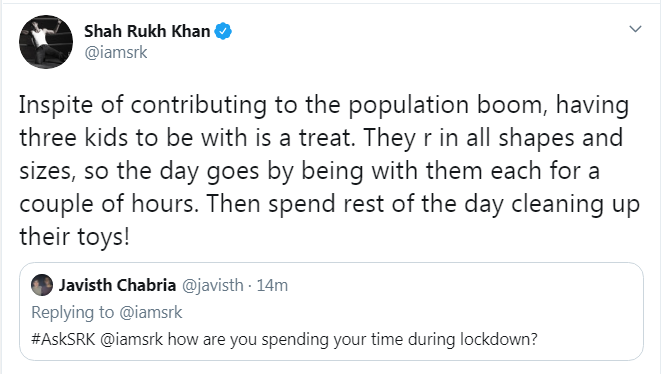Screen dimensions: 667x374
Task: Open the tweet options chevron menu
Action: pyautogui.click(x=635, y=29)
